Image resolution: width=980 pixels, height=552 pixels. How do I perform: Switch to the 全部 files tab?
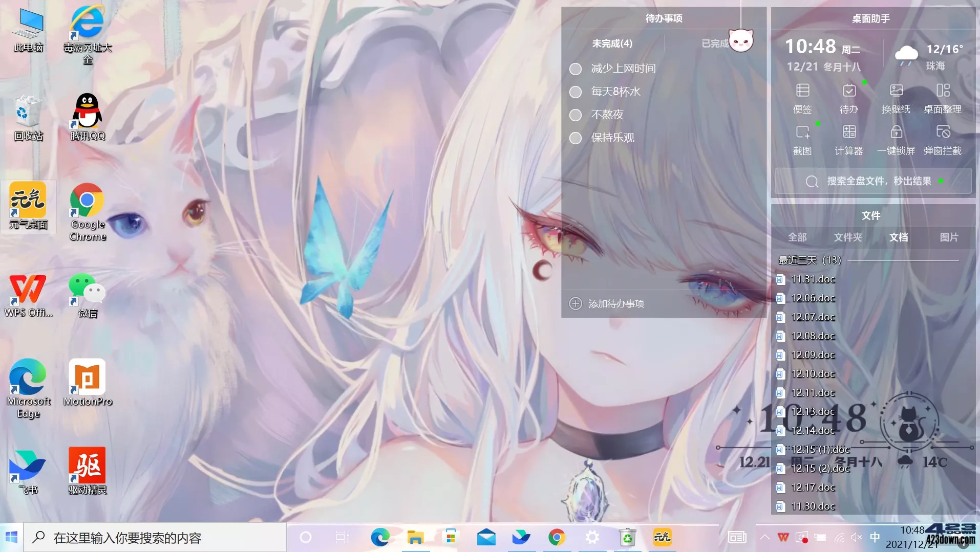coord(797,237)
